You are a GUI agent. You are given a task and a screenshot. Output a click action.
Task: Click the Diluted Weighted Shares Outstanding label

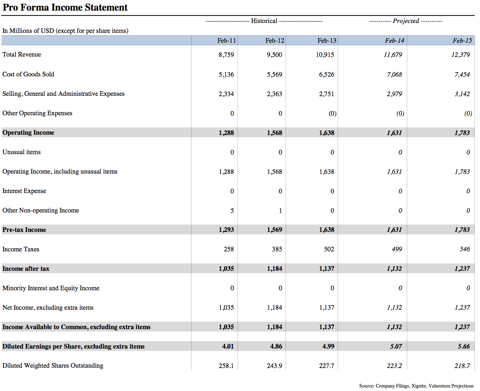click(53, 365)
